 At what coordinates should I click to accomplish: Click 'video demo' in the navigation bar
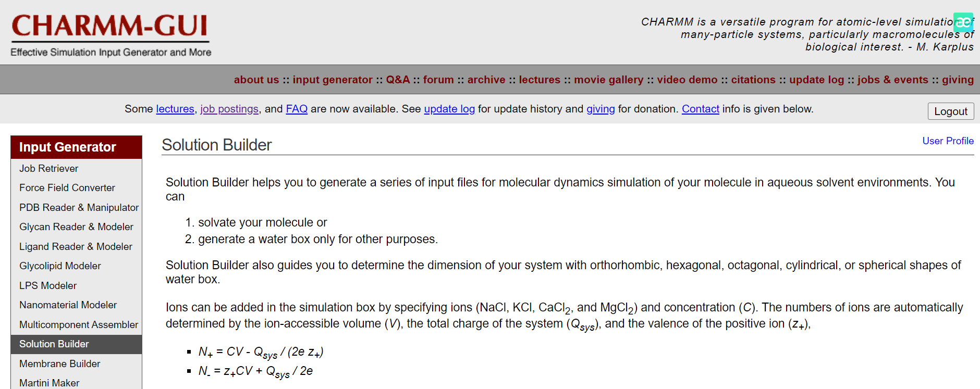click(x=687, y=80)
